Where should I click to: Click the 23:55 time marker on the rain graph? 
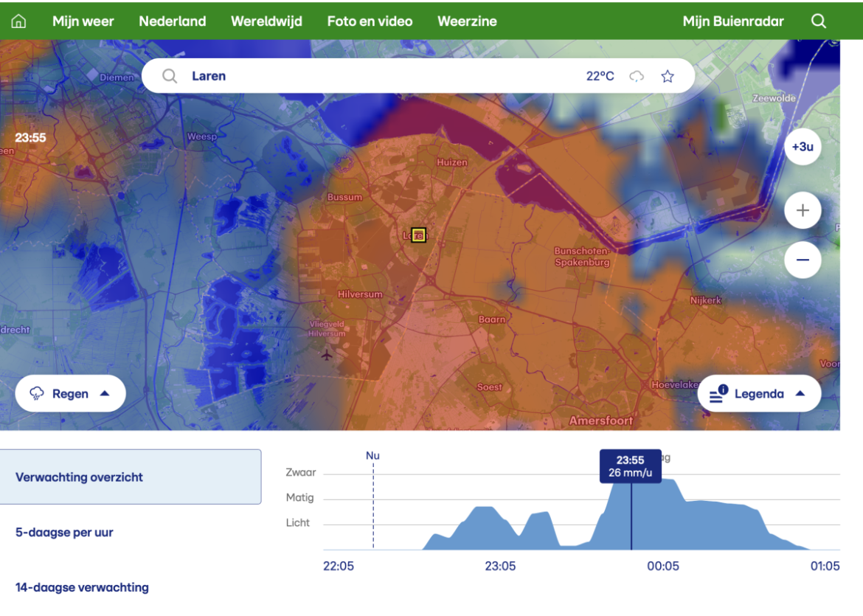(x=631, y=516)
